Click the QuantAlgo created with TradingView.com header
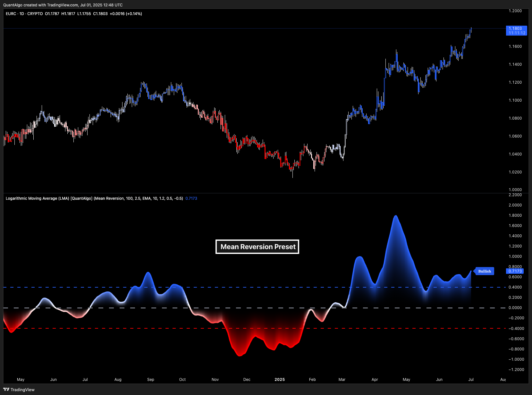532x395 pixels. 63,5
